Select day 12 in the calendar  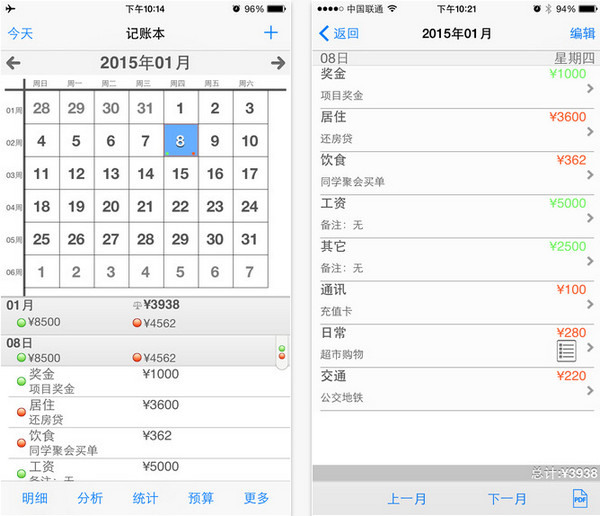(76, 173)
